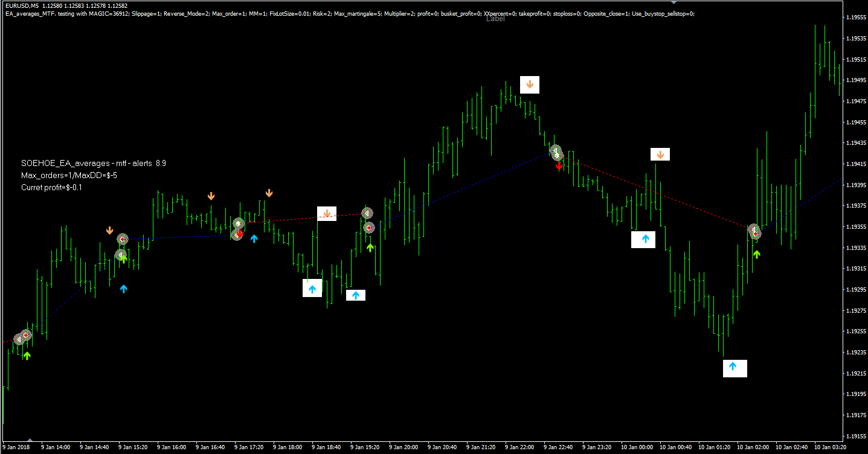Select the orange down arrow after 9 Jan 17:20
Screen dimensions: 868x454
pos(269,193)
